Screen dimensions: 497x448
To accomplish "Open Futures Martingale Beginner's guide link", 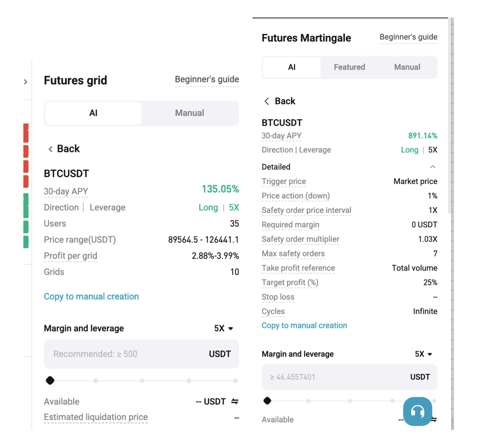I will 408,37.
